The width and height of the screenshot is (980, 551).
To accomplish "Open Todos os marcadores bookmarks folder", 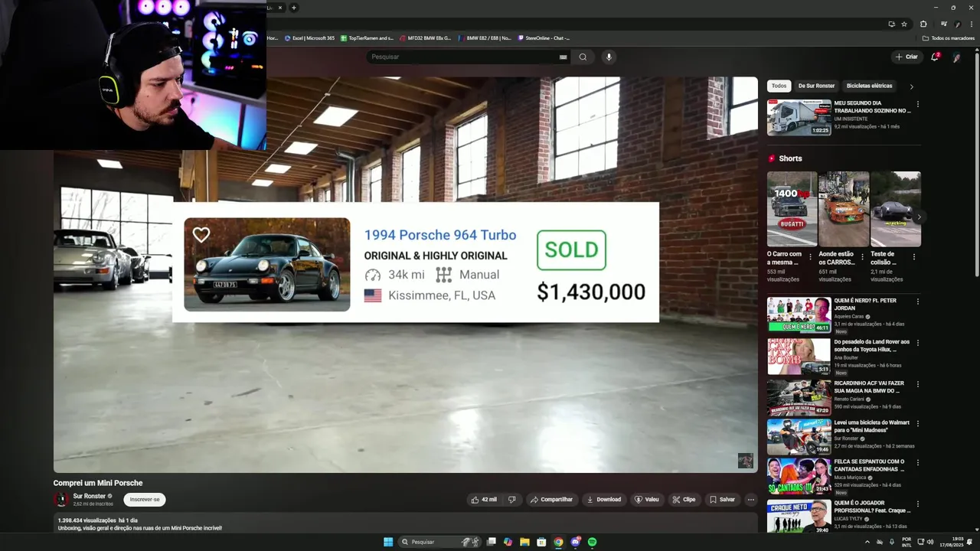I will pos(949,37).
